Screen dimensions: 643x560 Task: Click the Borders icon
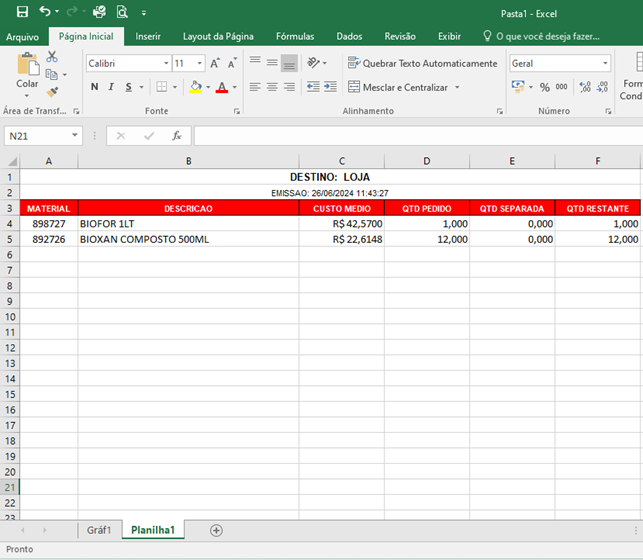coord(162,87)
